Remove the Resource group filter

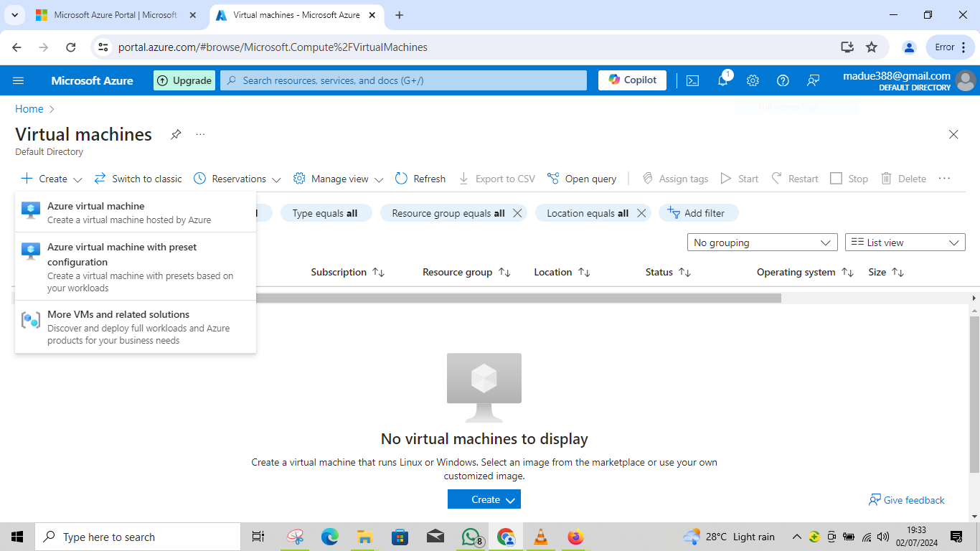517,213
